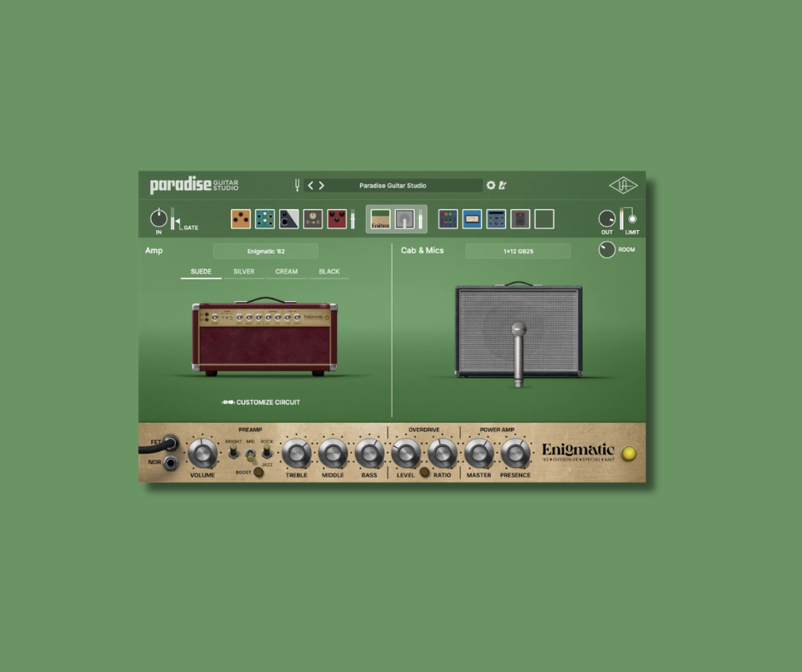Click the ROOM knob
802x672 pixels.
(x=607, y=250)
